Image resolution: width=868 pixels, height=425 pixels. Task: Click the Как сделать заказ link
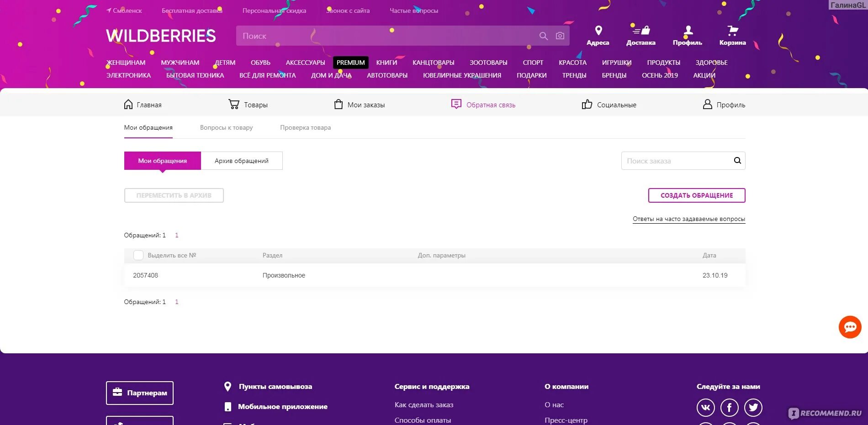pyautogui.click(x=424, y=405)
